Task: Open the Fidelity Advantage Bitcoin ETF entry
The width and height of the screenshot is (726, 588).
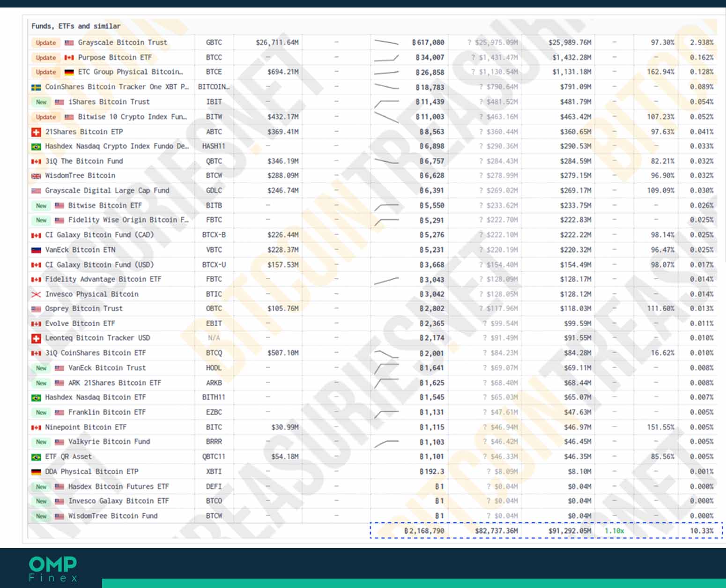Action: (103, 279)
